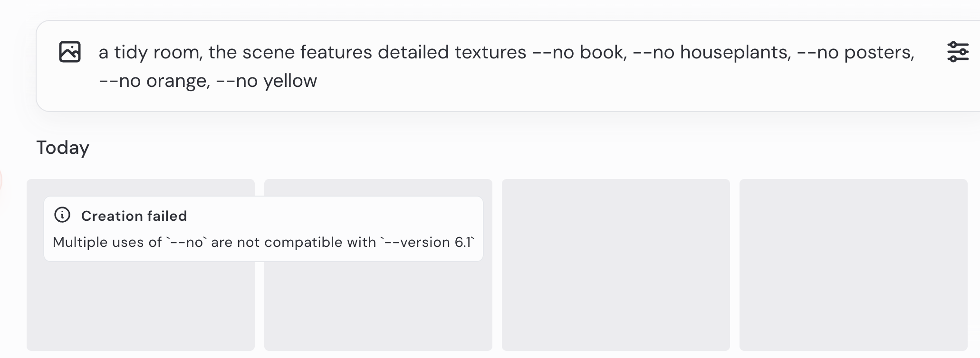
Task: Click the word "posters" in the prompt
Action: pyautogui.click(x=878, y=52)
